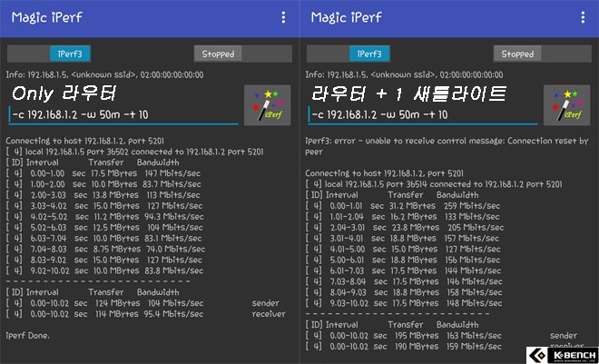599x364 pixels.
Task: Click the iperf3 error message in right panel
Action: 447,146
